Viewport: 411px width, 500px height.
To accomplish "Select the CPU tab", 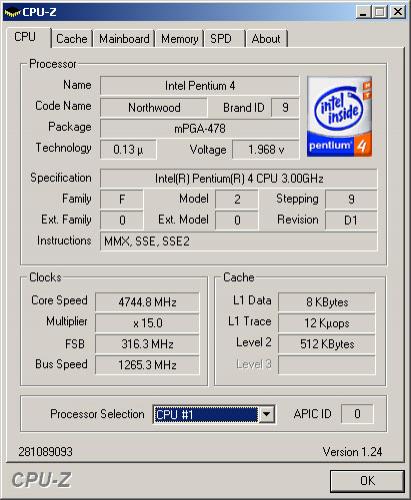I will click(28, 37).
